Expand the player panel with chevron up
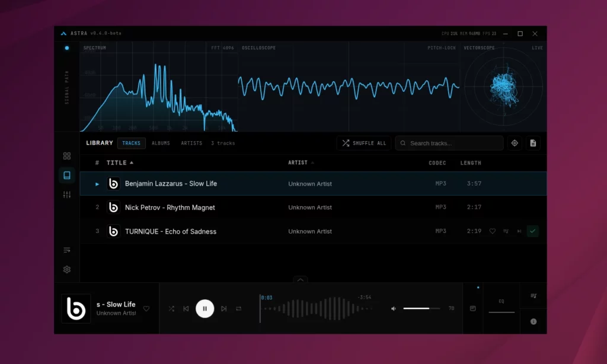The width and height of the screenshot is (607, 364). coord(301,279)
